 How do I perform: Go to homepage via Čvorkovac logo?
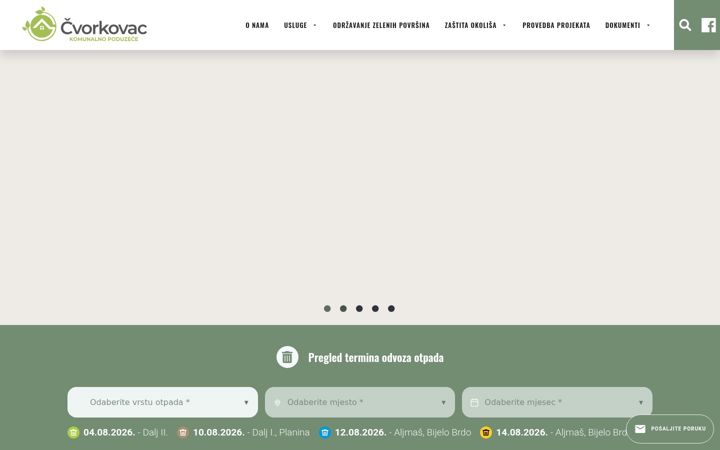[x=85, y=24]
